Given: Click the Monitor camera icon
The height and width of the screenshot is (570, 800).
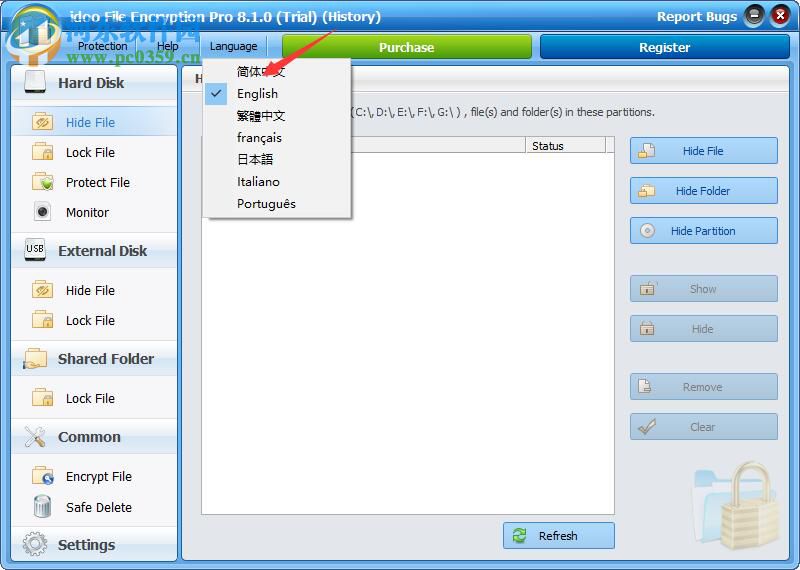Looking at the screenshot, I should coord(42,211).
